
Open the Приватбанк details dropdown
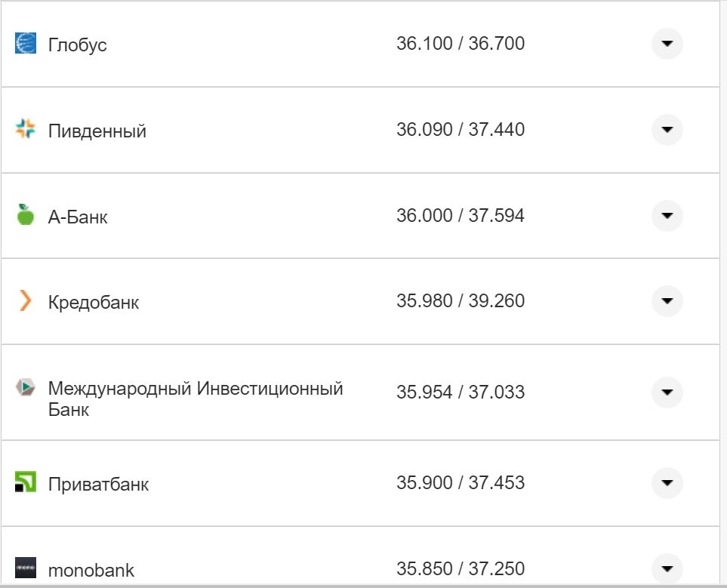[x=667, y=482]
